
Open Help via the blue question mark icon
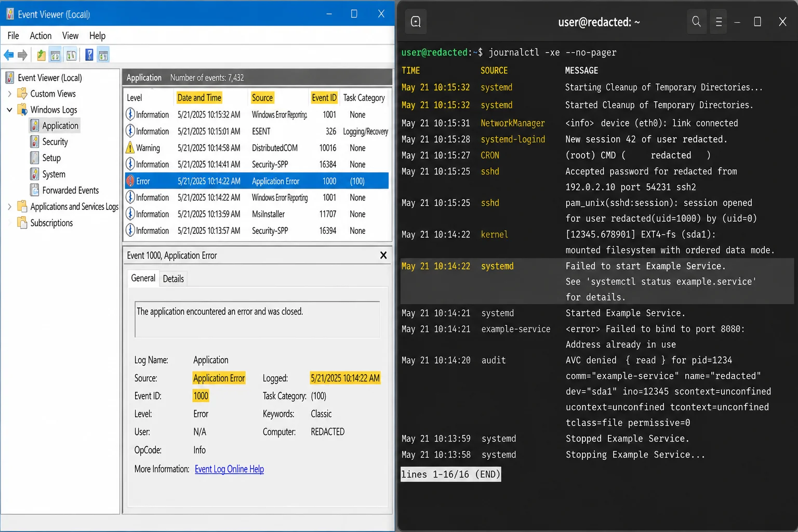pos(89,55)
